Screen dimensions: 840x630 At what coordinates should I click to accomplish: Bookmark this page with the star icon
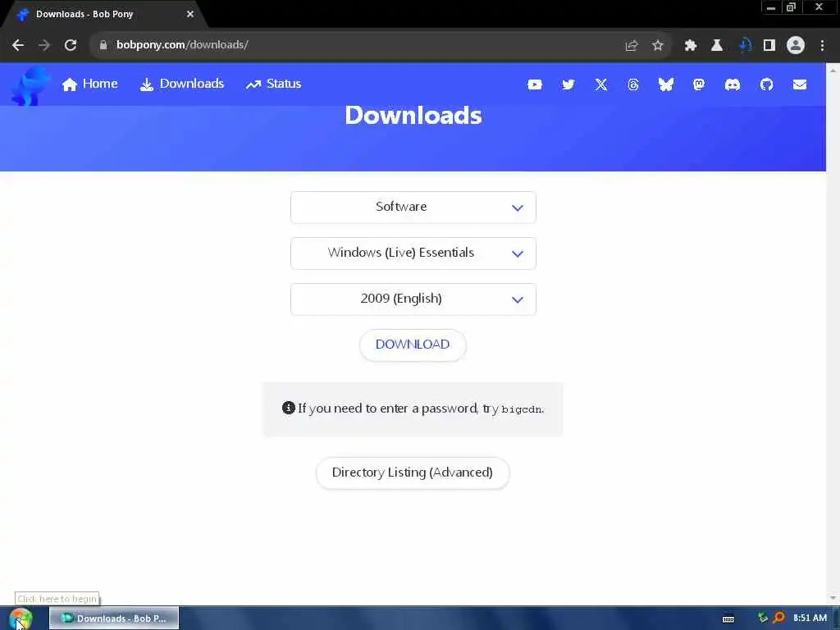(x=658, y=46)
